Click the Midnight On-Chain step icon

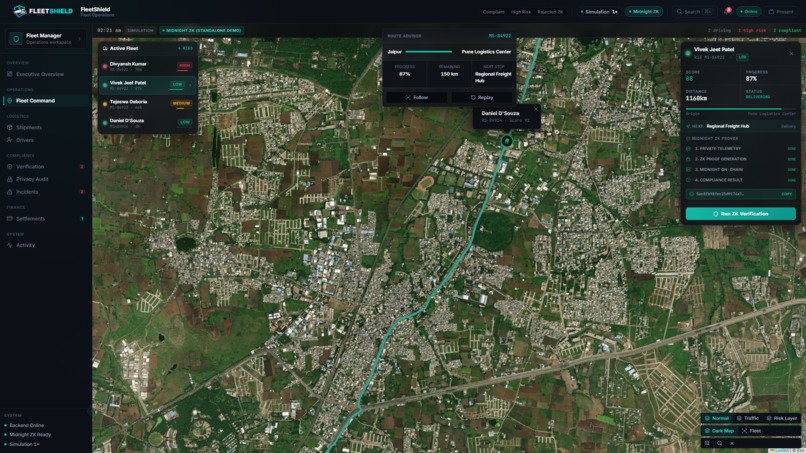(688, 169)
